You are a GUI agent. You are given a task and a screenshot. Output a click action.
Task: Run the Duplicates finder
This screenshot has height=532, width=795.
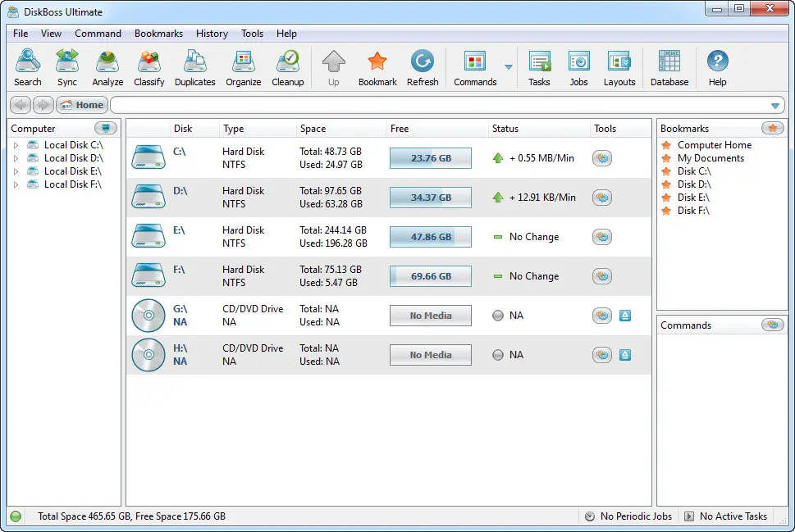(194, 67)
